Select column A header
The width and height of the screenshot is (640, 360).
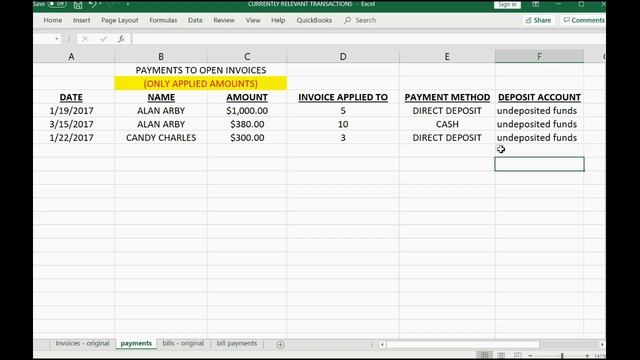[71, 56]
